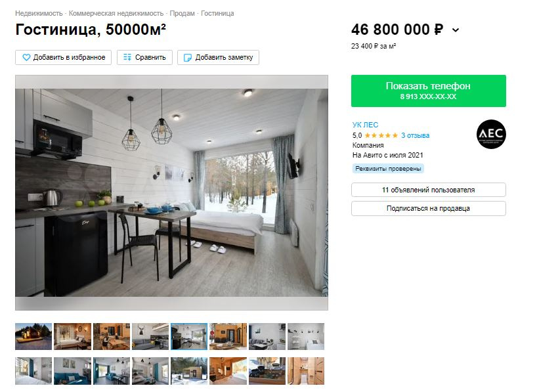This screenshot has width=537, height=392.
Task: Show the seller's phone number
Action: pos(429,91)
